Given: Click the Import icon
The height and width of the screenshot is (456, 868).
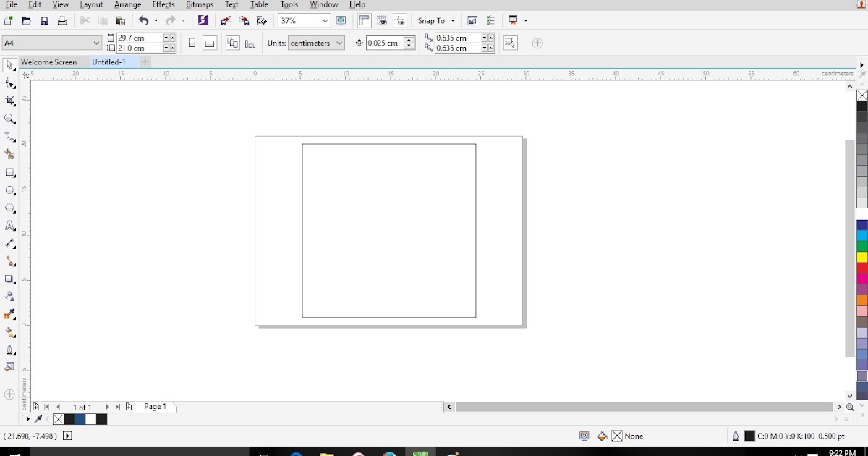Looking at the screenshot, I should click(x=226, y=21).
